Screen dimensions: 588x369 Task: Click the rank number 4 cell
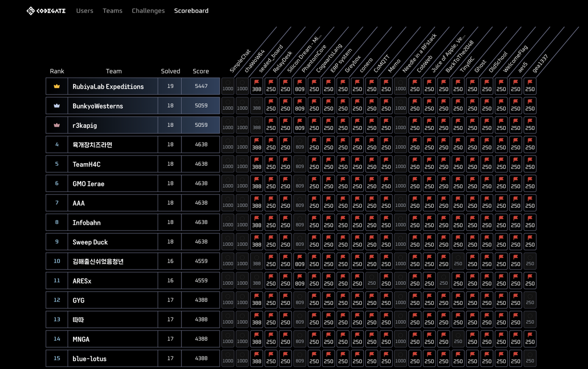tap(57, 145)
